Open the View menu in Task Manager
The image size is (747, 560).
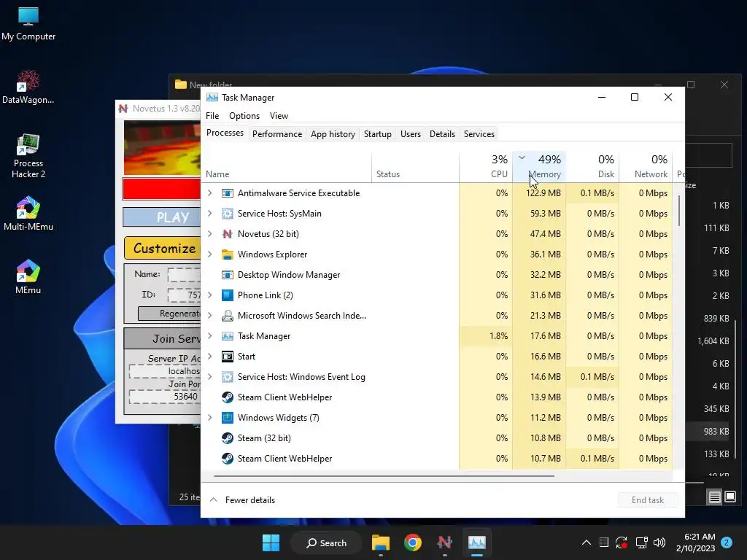pyautogui.click(x=279, y=116)
